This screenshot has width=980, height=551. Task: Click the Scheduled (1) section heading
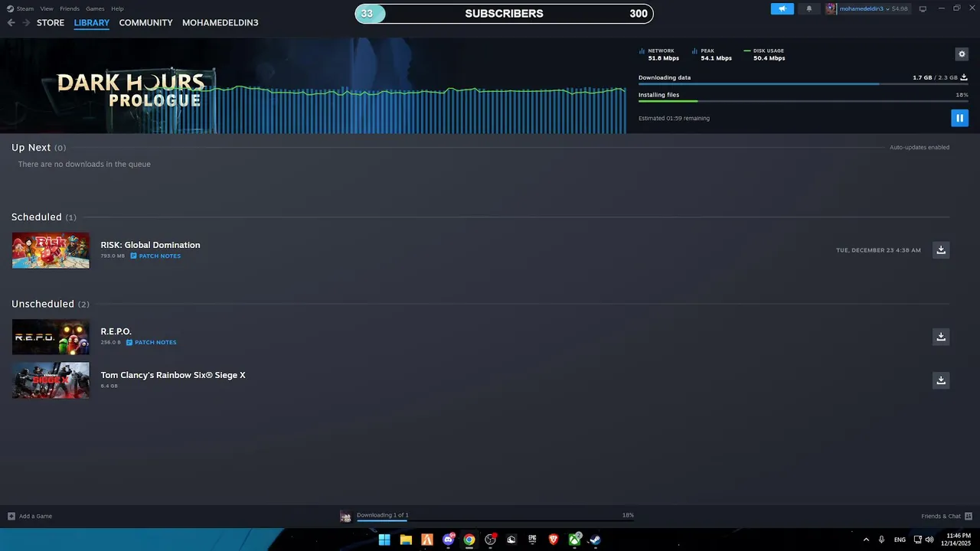click(x=44, y=217)
